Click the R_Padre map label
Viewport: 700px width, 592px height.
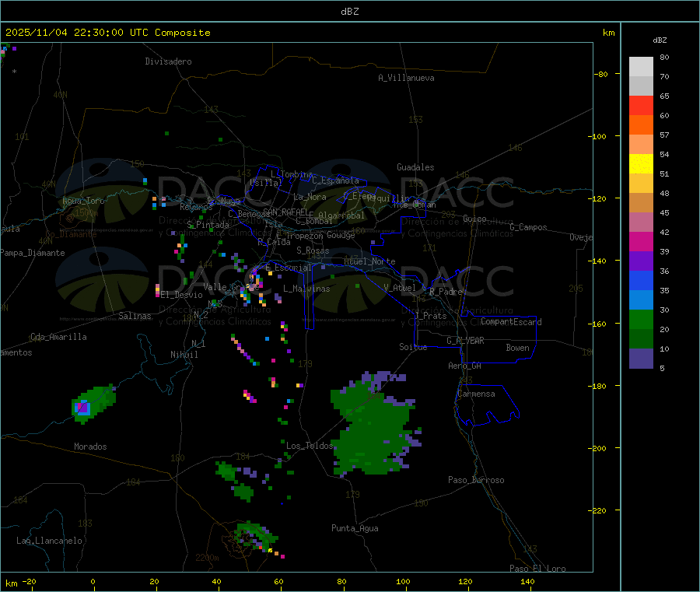click(x=446, y=292)
